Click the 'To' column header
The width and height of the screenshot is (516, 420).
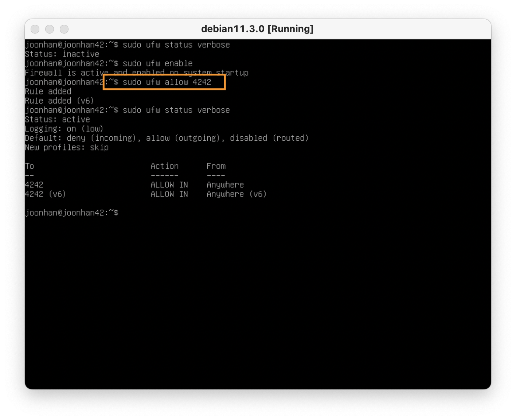(x=30, y=166)
